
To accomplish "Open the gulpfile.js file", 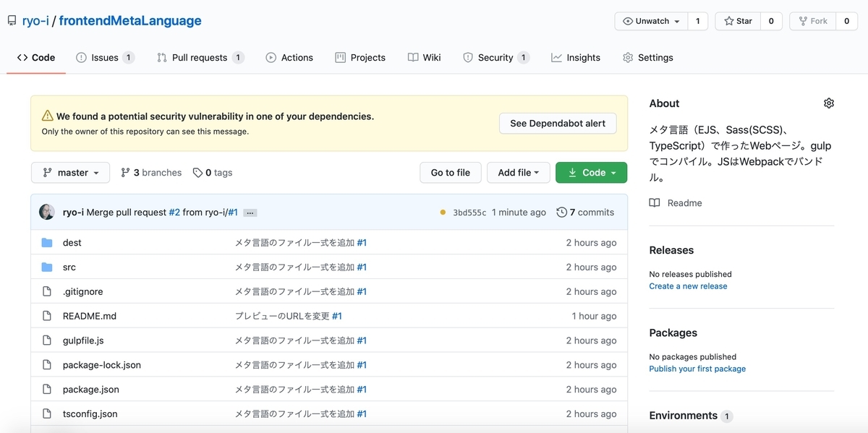I will pos(83,340).
